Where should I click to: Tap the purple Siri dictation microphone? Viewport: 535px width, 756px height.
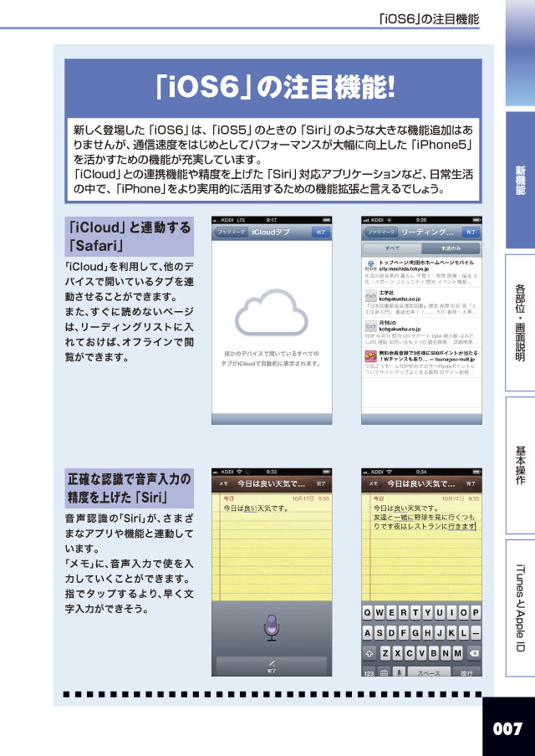coord(272,627)
